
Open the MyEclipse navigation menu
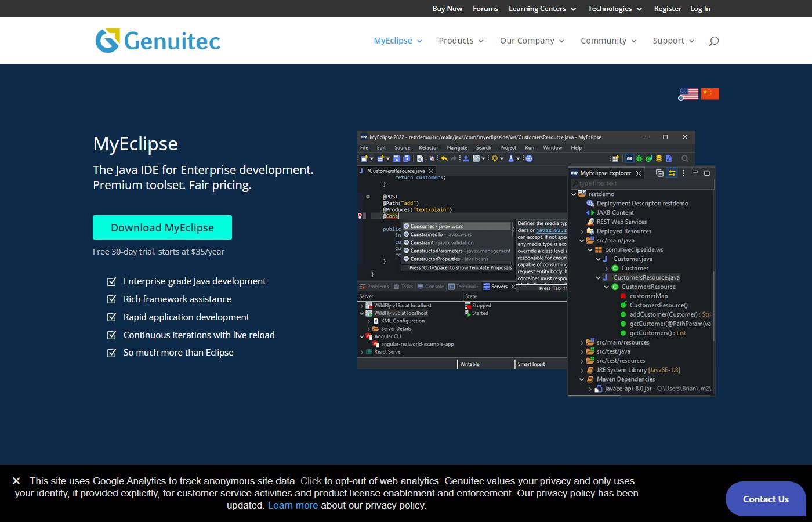(x=398, y=41)
